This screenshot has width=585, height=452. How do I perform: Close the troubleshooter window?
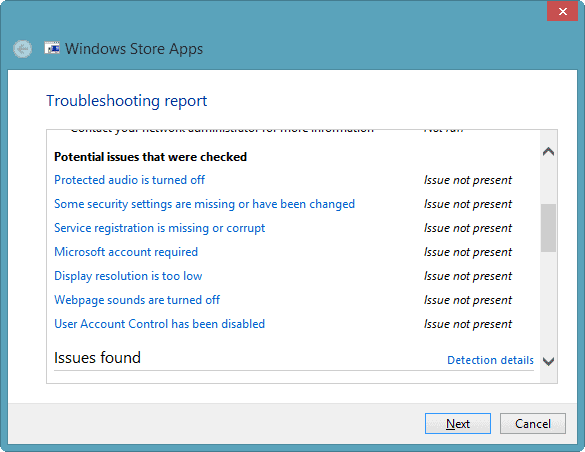(x=562, y=12)
